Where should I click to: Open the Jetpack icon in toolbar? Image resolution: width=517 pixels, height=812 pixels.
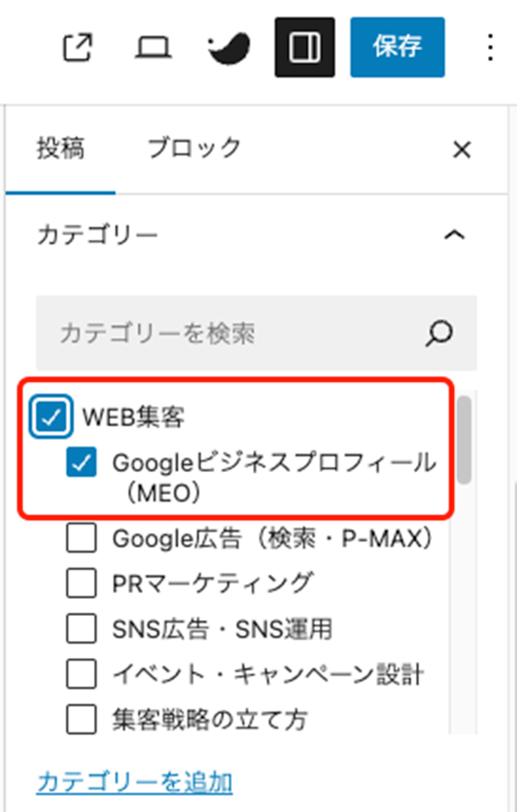point(230,48)
